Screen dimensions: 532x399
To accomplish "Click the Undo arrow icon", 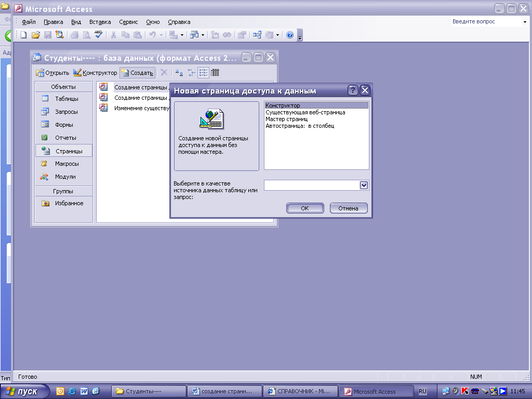I will coord(153,35).
